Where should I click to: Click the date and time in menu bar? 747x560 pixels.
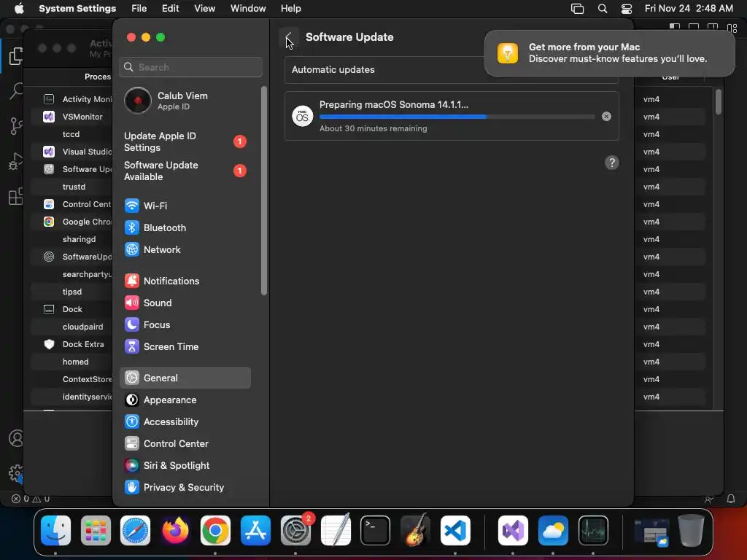click(x=689, y=9)
